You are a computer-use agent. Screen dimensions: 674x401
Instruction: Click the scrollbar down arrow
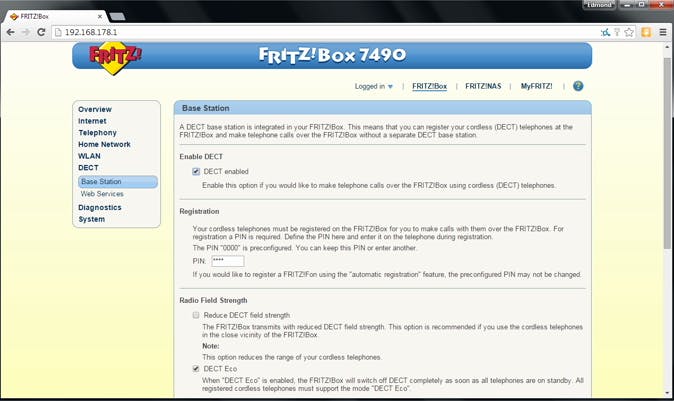(x=667, y=393)
